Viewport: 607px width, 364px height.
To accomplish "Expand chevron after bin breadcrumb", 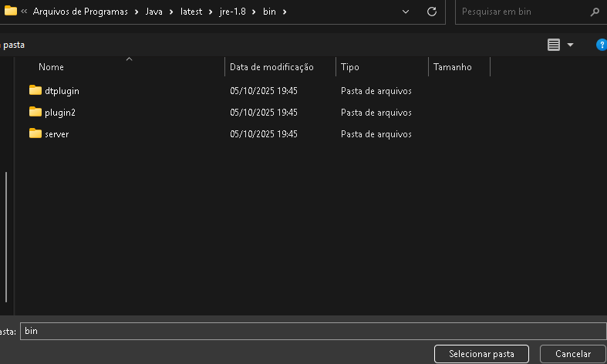I will coord(285,12).
